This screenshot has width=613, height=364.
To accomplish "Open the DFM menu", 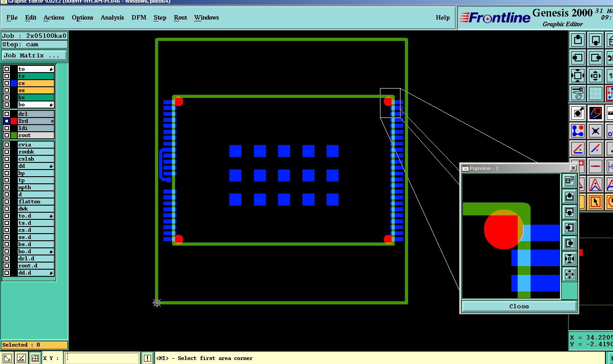I will point(139,17).
